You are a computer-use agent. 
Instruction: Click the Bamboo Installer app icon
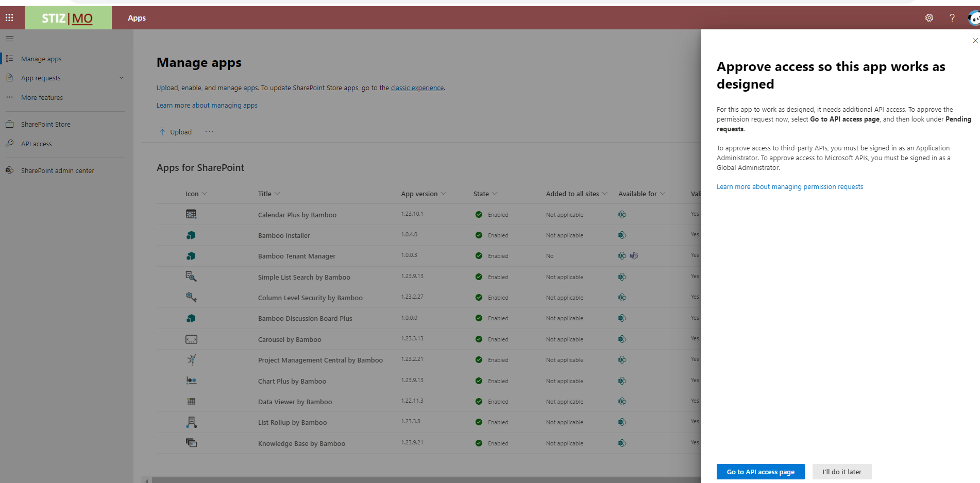click(x=191, y=235)
